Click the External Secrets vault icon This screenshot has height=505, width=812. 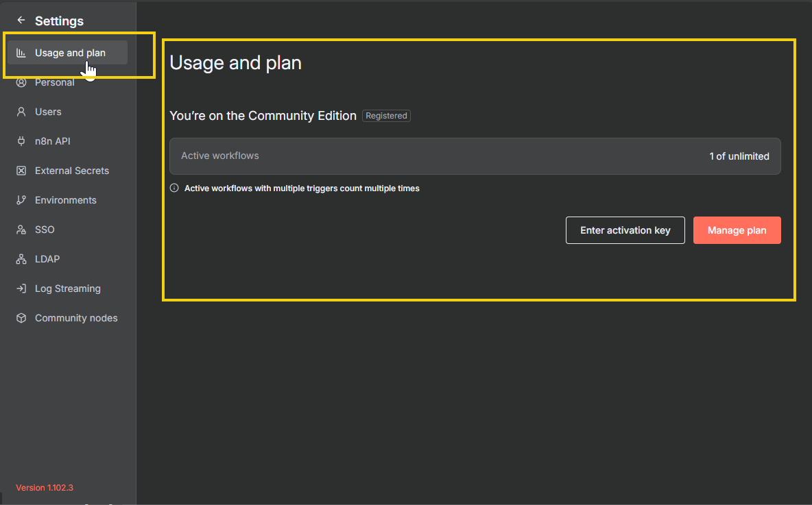click(x=21, y=171)
